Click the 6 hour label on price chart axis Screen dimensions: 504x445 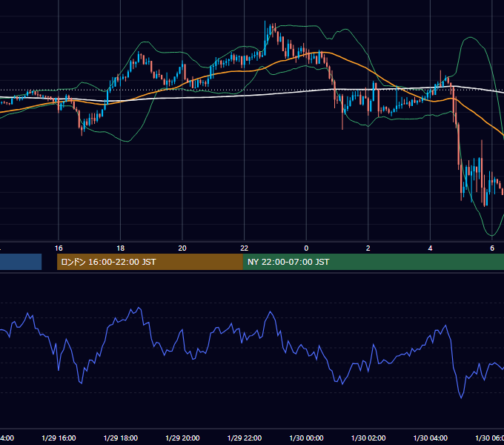492,248
